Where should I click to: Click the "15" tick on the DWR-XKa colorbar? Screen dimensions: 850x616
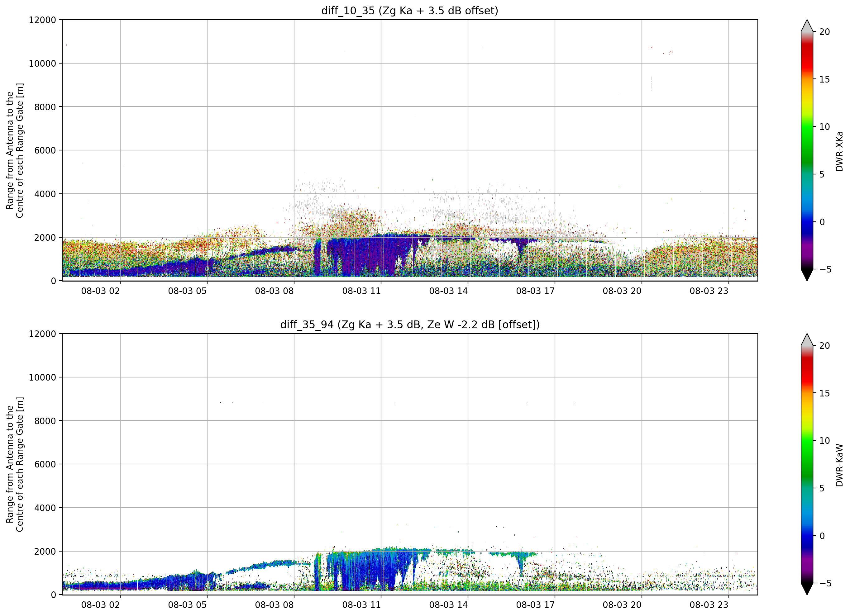(x=824, y=79)
